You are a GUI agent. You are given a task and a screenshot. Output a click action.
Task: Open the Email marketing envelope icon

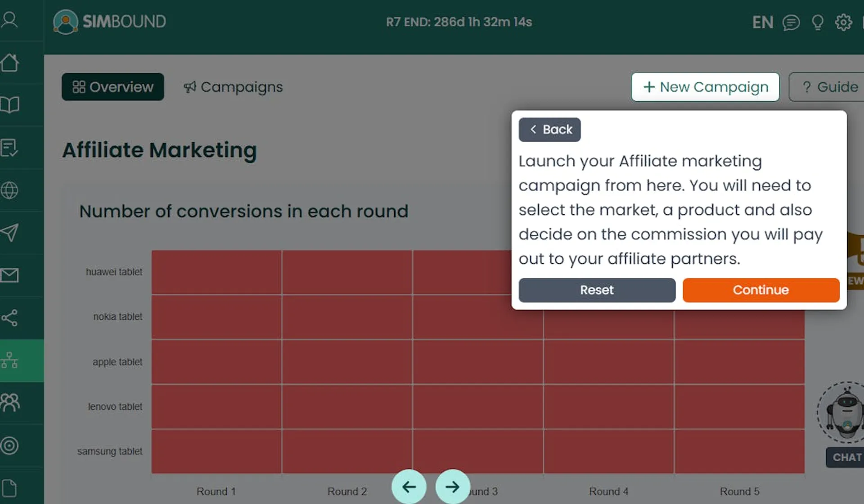click(x=11, y=274)
